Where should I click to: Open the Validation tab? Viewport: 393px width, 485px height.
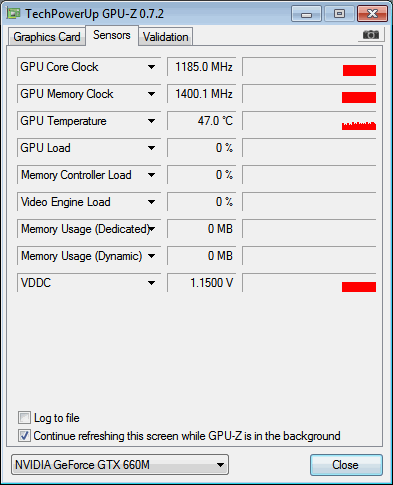pyautogui.click(x=166, y=37)
